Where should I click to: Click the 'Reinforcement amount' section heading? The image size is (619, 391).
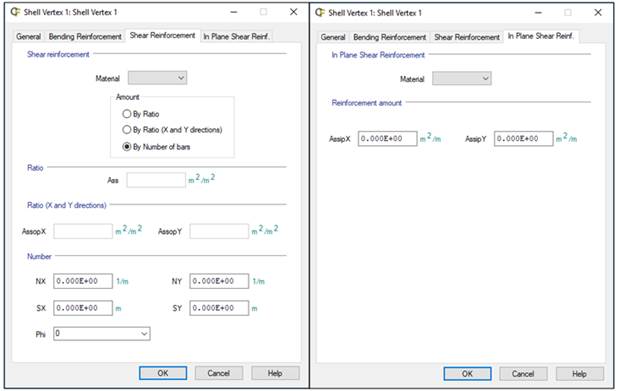366,103
